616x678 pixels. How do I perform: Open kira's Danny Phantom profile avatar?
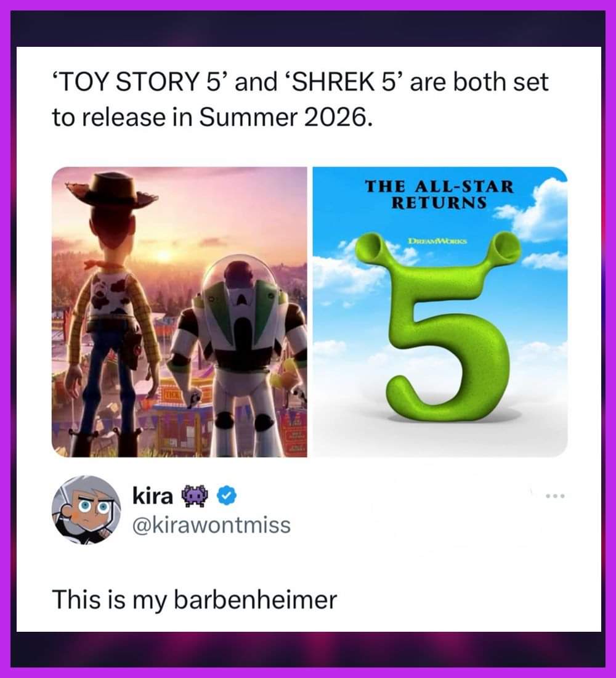click(86, 510)
